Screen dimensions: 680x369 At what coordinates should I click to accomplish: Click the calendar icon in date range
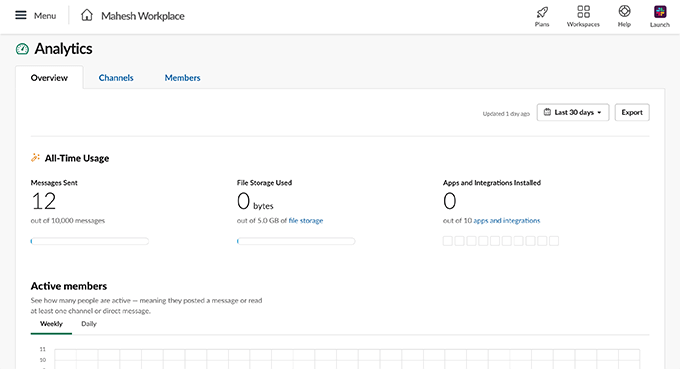point(547,112)
